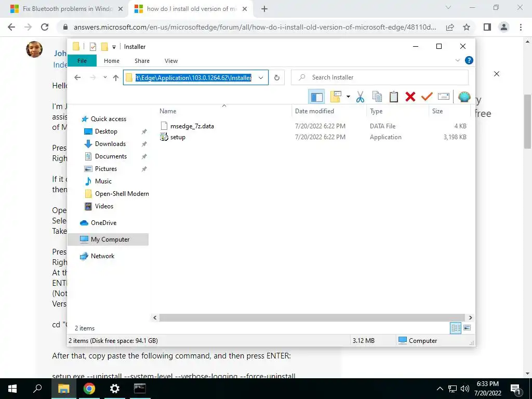Go back in File Explorer
Viewport: 532px width, 399px height.
(x=77, y=78)
